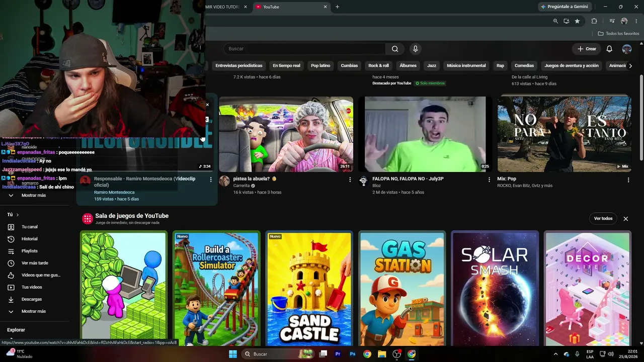Select the Pop latino chip
This screenshot has height=362, width=644.
320,66
